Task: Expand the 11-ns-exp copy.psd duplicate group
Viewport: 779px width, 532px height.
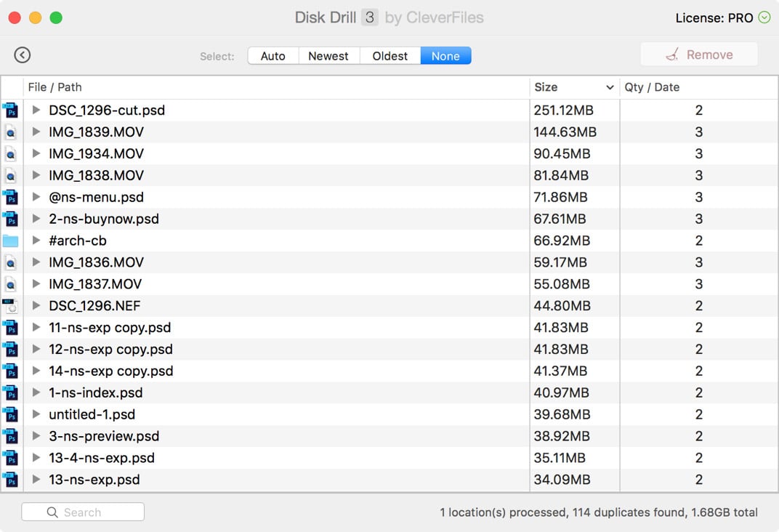Action: 36,327
